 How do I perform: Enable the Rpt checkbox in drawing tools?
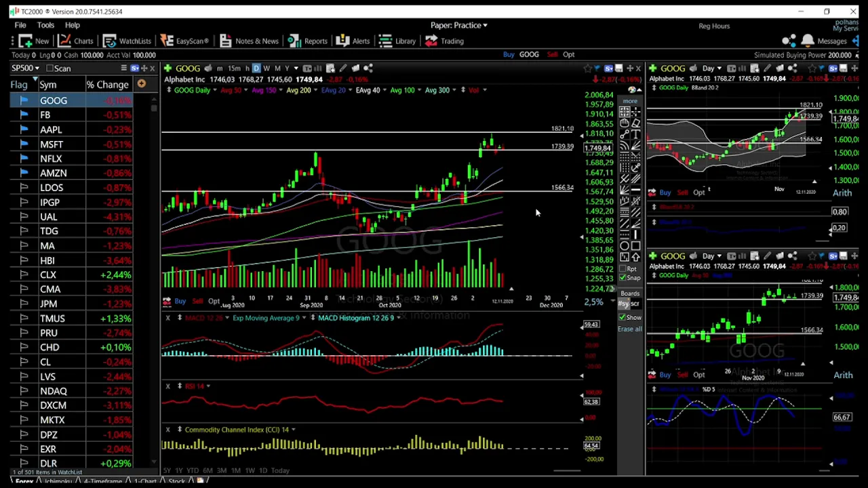coord(623,268)
